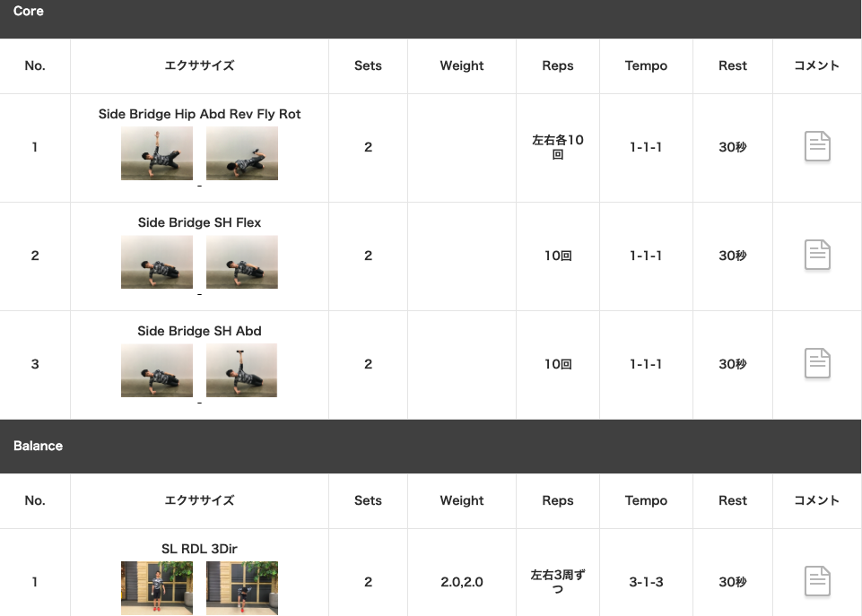This screenshot has width=862, height=616.
Task: Click Reps value 左右各10回
Action: (x=557, y=147)
